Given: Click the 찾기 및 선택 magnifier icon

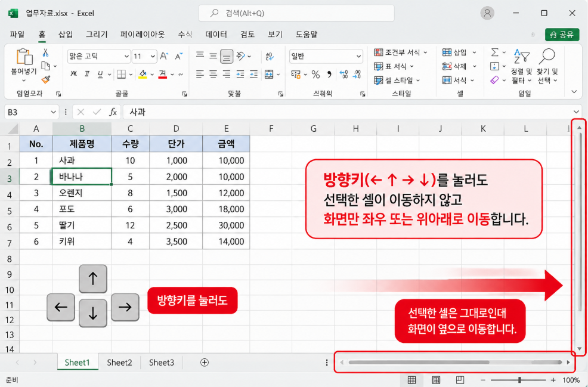Looking at the screenshot, I should (547, 56).
